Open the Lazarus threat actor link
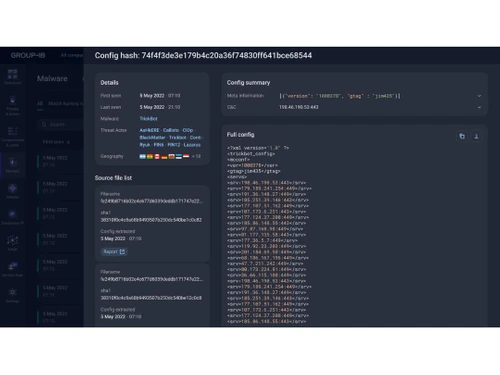Screen dimensions: 500x375 coord(192,145)
